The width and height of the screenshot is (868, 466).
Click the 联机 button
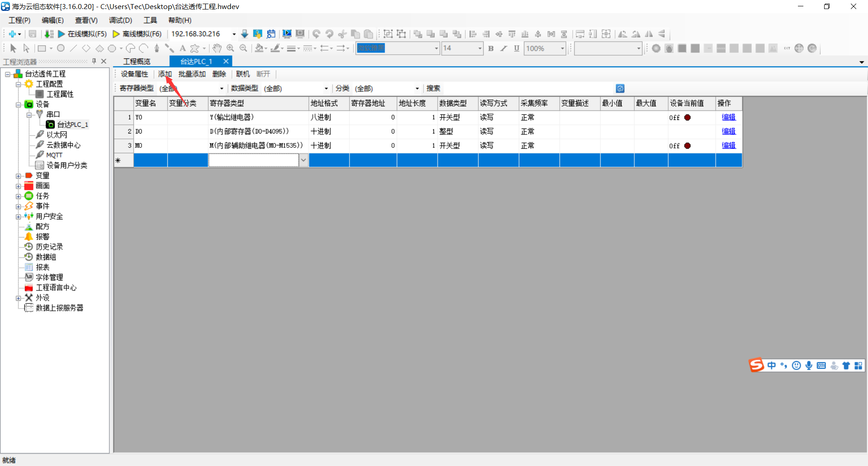click(243, 74)
